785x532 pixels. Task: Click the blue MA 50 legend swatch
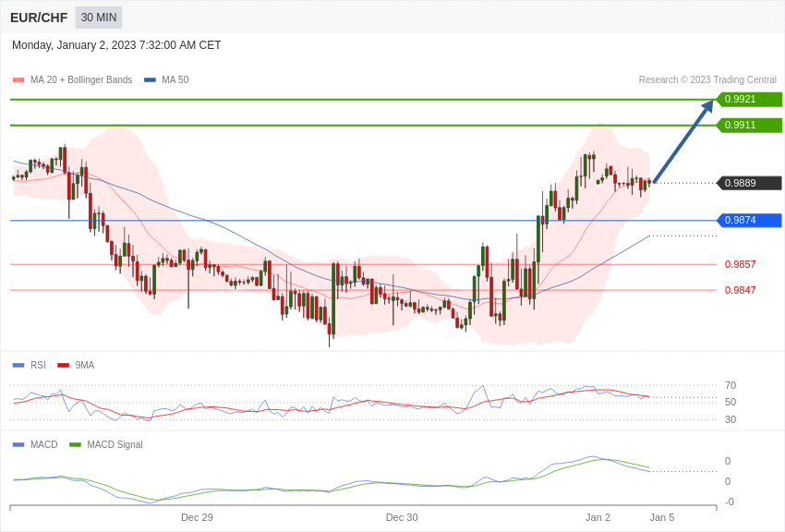point(150,79)
